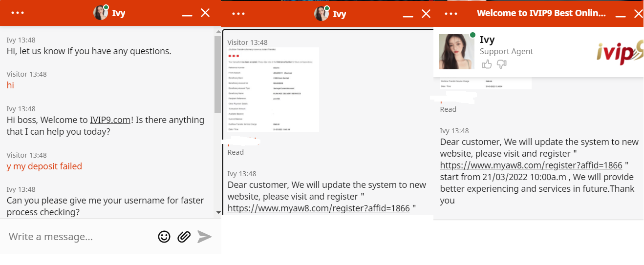Open the emoji picker in the message bar
The image size is (644, 265).
click(164, 237)
